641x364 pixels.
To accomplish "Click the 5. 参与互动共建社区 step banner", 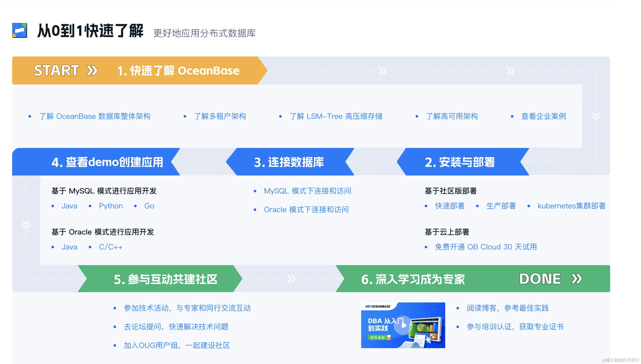I will coord(165,279).
